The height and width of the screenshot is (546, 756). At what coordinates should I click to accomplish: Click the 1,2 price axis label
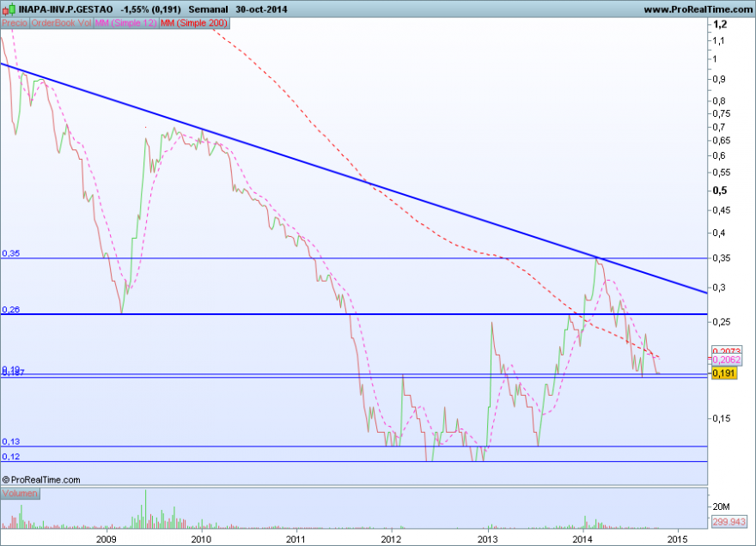point(720,25)
